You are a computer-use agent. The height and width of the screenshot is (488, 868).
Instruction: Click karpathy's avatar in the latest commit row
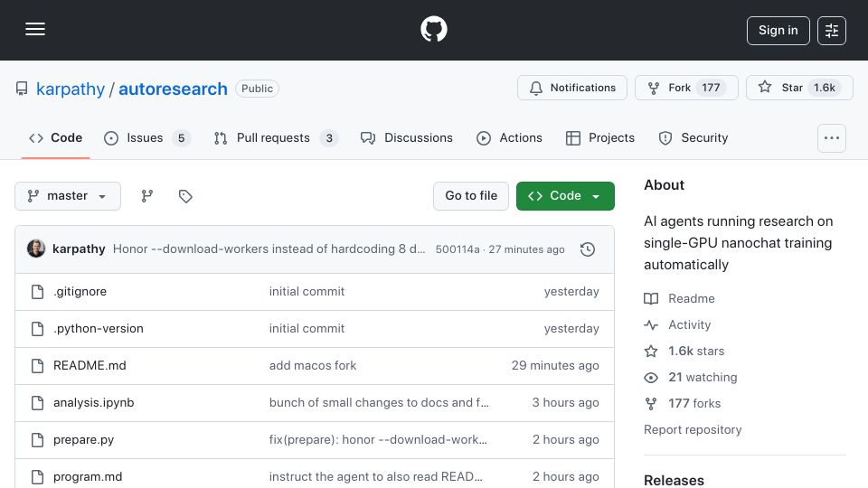36,249
